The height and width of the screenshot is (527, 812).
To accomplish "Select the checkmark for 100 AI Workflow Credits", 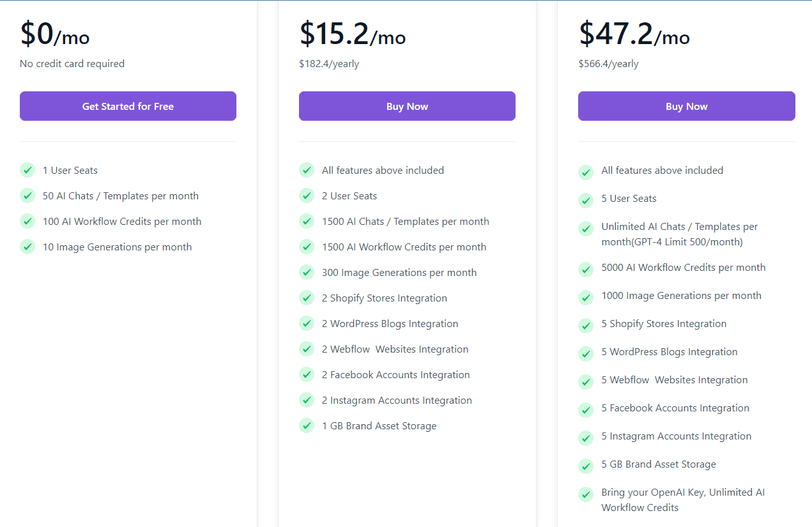I will [27, 221].
